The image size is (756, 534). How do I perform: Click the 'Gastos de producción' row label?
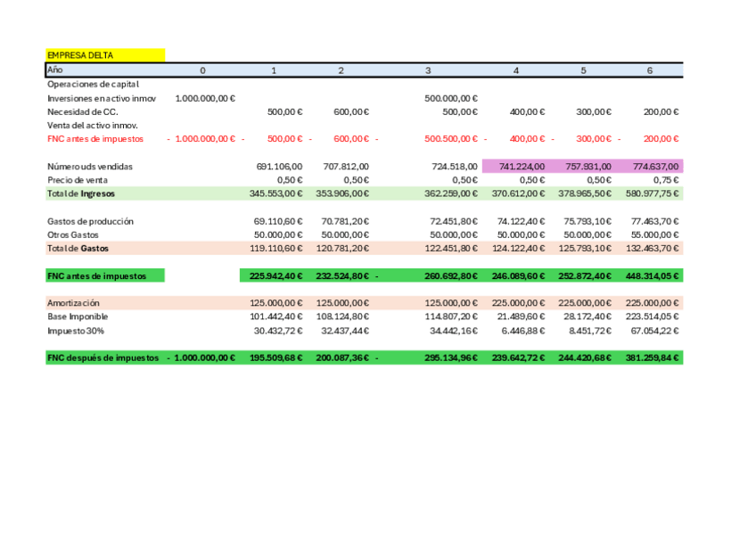[90, 222]
